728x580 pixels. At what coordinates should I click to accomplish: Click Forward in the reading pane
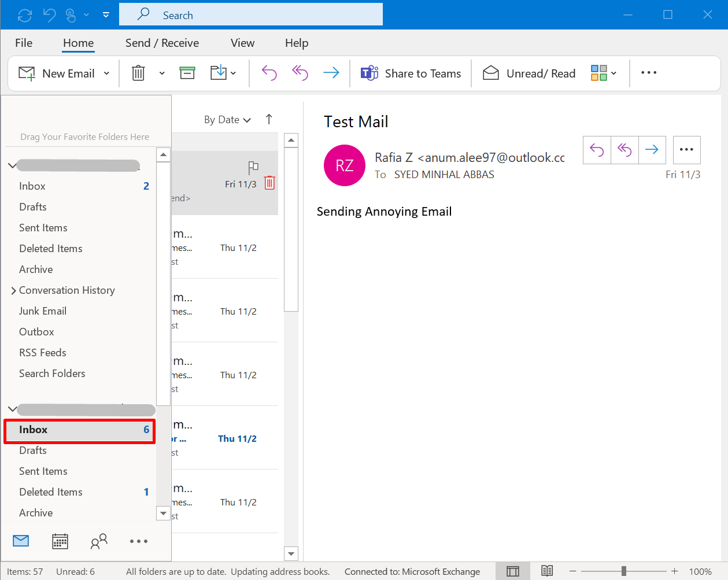click(x=652, y=150)
